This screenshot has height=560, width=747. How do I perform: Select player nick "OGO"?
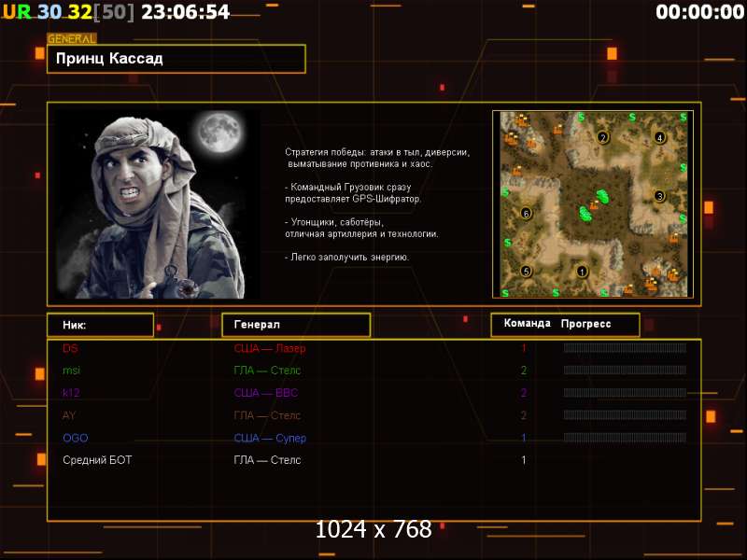click(76, 438)
